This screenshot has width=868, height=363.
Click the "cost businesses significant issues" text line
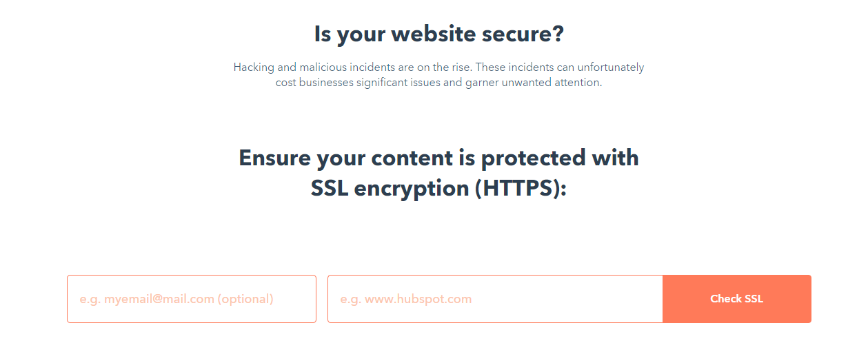(x=438, y=83)
